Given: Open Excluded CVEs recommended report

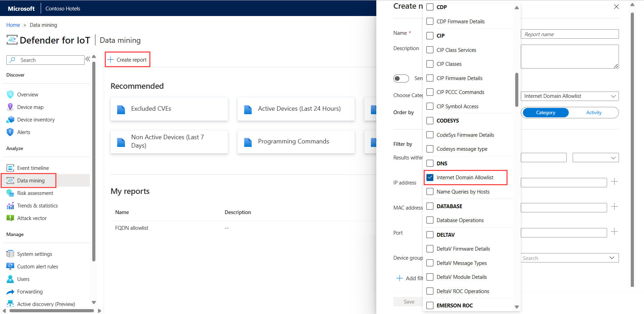Looking at the screenshot, I should coord(169,109).
